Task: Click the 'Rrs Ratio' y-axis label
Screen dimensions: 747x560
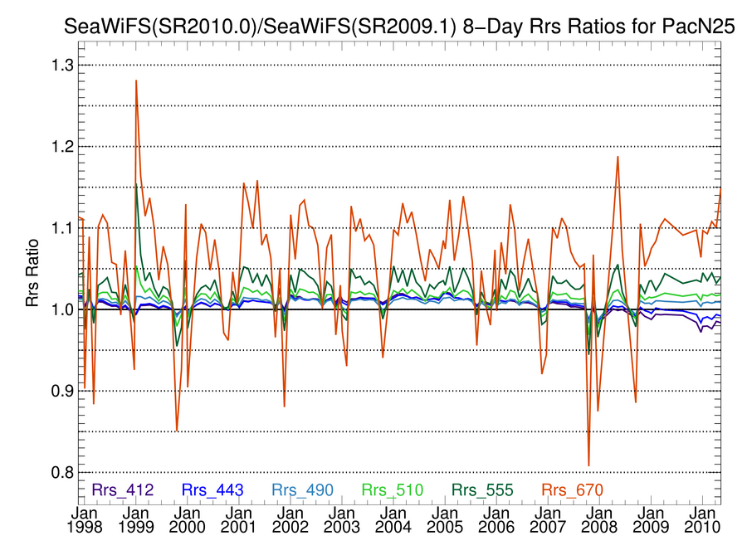Action: coord(32,273)
